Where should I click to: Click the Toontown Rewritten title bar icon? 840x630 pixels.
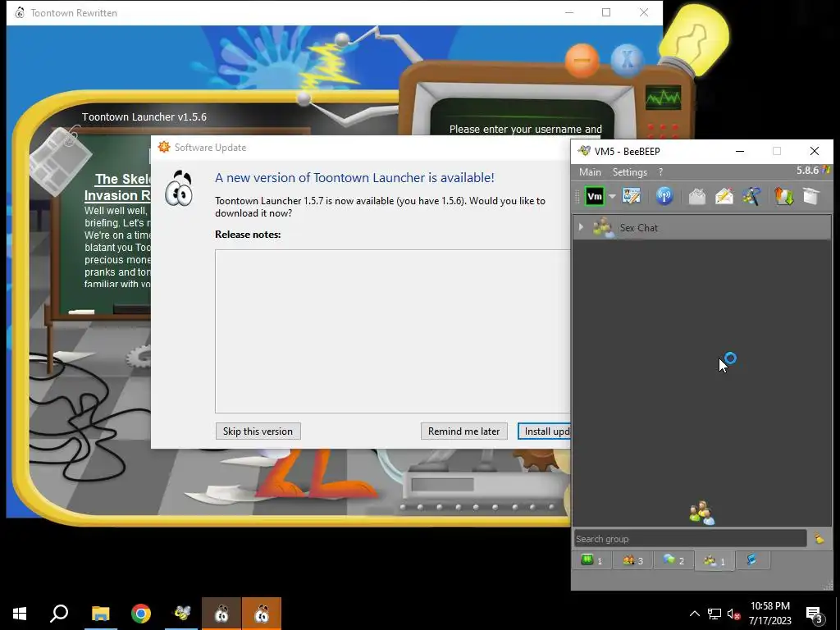click(20, 13)
